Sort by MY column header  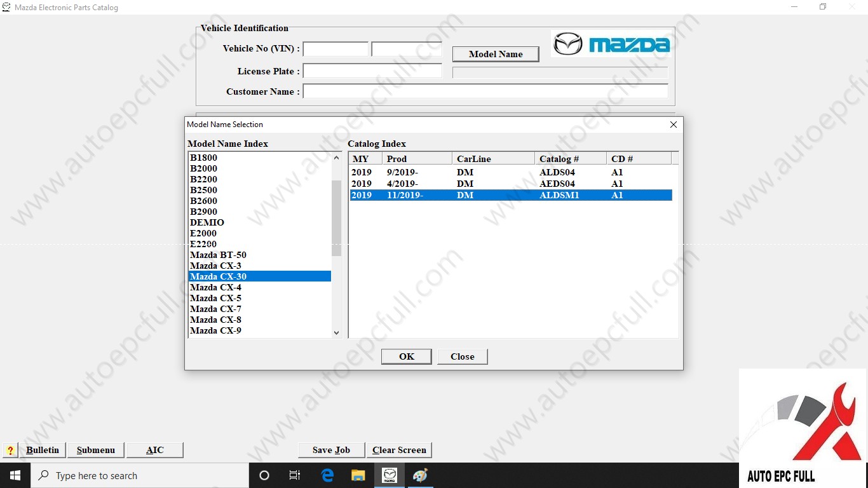[x=365, y=159]
